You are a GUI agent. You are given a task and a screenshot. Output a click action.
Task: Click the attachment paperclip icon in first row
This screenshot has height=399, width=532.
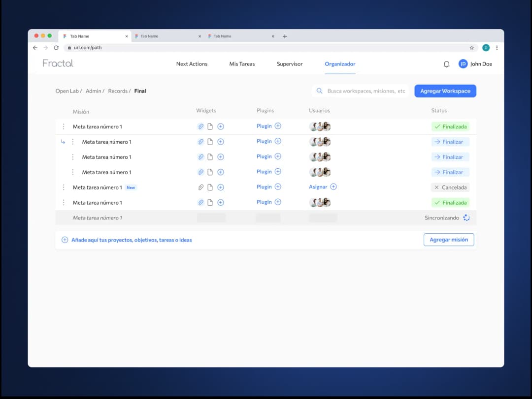(201, 126)
